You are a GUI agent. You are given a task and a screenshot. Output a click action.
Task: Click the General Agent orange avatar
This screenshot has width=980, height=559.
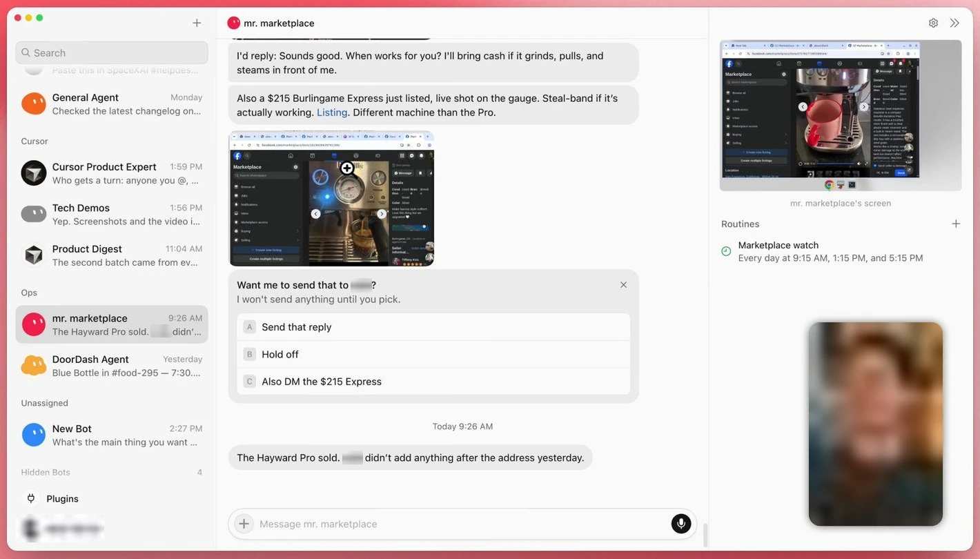(34, 104)
